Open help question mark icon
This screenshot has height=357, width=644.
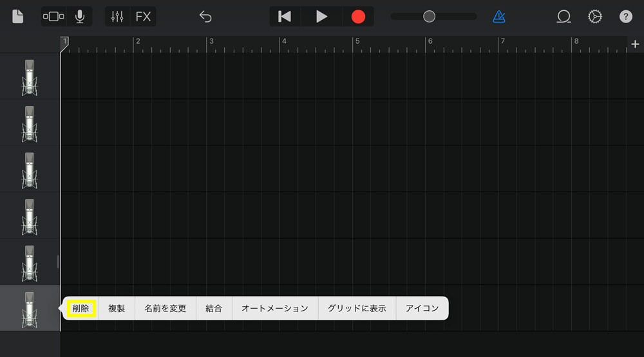pyautogui.click(x=626, y=17)
